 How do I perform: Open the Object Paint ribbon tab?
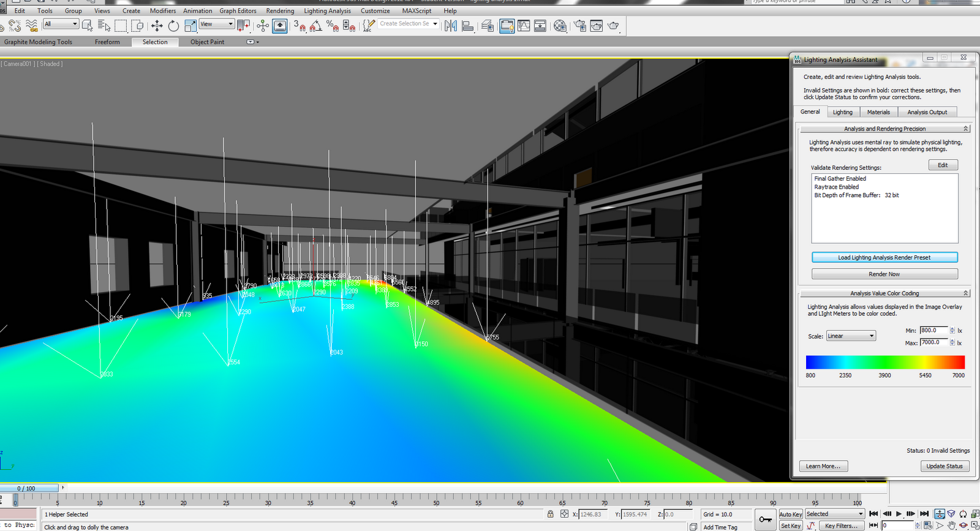[207, 42]
